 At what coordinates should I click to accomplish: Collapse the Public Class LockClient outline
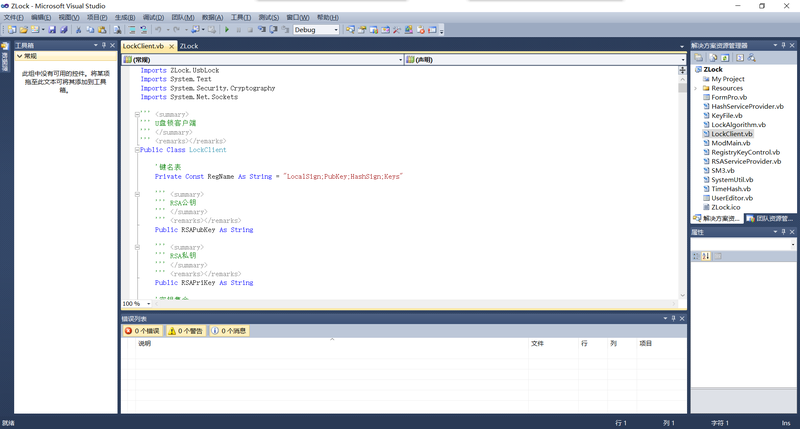pos(137,150)
